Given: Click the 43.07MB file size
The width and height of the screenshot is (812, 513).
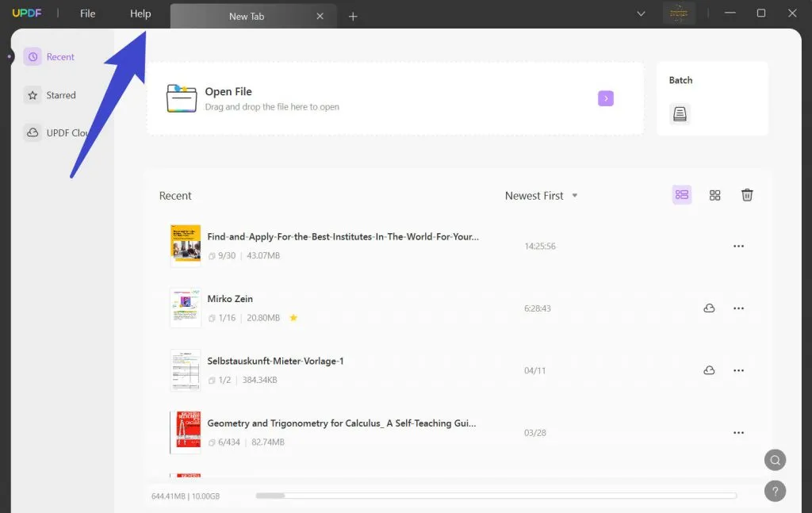Looking at the screenshot, I should 263,256.
